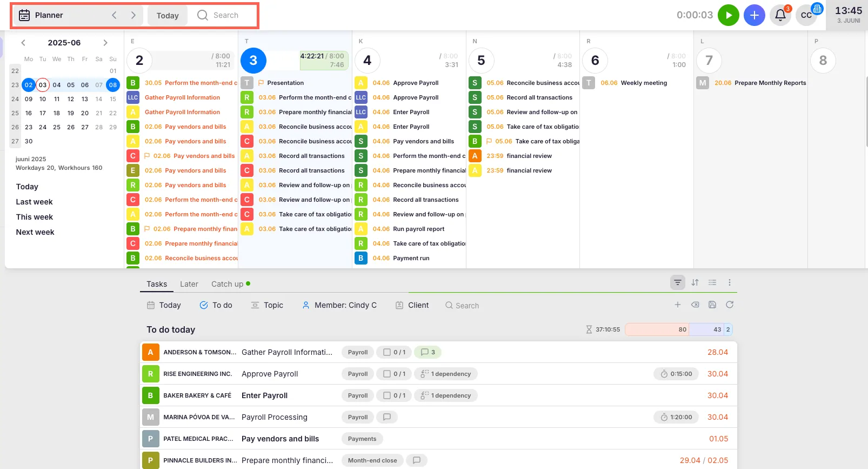The height and width of the screenshot is (469, 868).
Task: Go to next month in mini calendar
Action: point(105,43)
